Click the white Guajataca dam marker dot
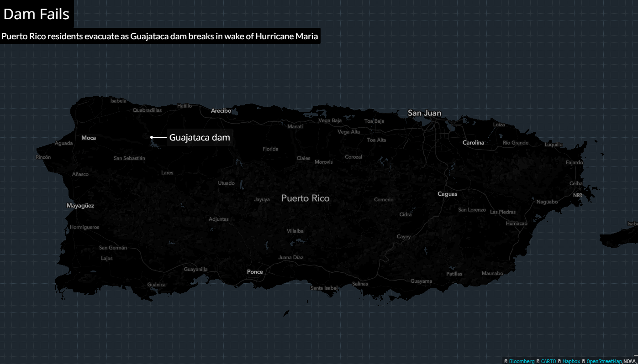Viewport: 638px width, 364px height. tap(152, 137)
